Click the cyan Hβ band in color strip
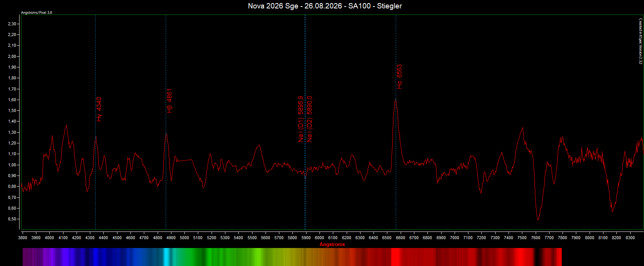Screen dimensions: 644x266 pyautogui.click(x=166, y=257)
